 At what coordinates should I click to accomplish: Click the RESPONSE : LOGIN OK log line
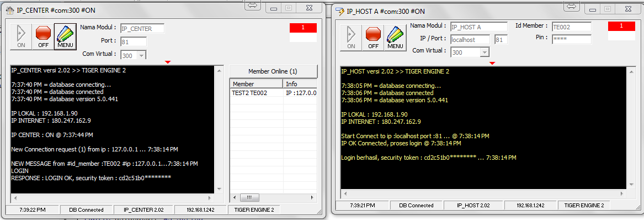91,177
